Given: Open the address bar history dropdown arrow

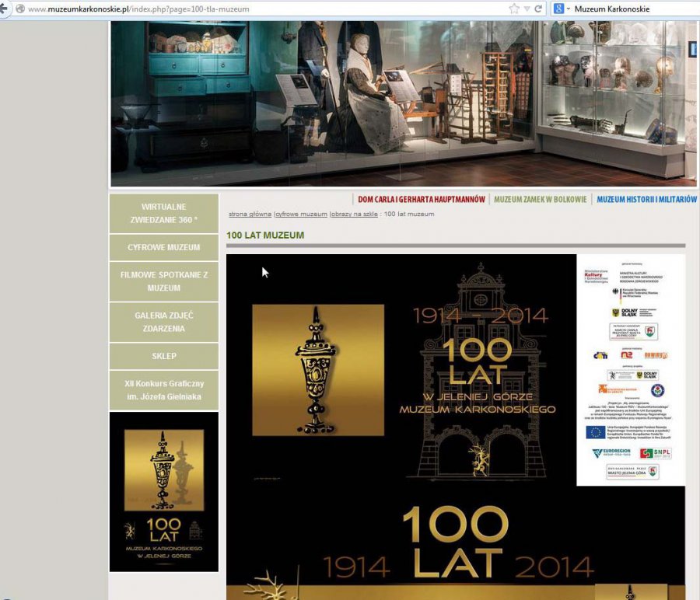Looking at the screenshot, I should click(527, 9).
